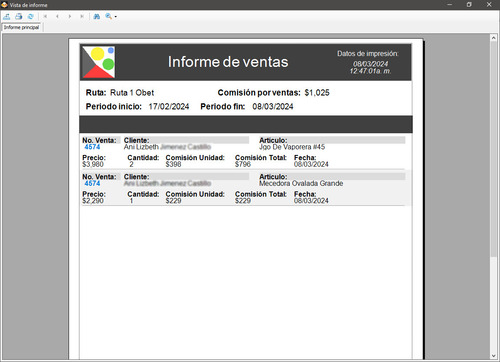Go to last page arrow
Screen dimensions: 500x362
click(x=82, y=16)
